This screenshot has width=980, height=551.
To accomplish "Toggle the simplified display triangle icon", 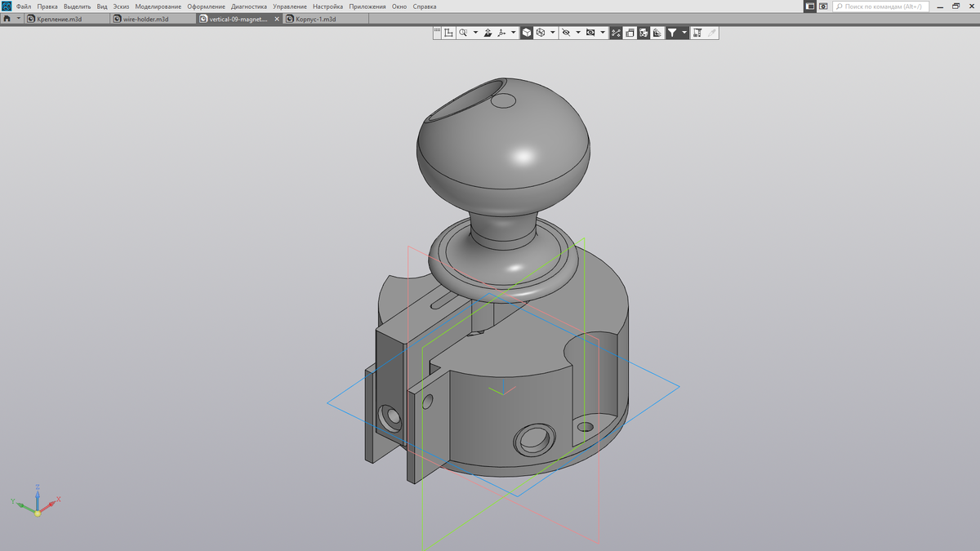I will [x=657, y=33].
